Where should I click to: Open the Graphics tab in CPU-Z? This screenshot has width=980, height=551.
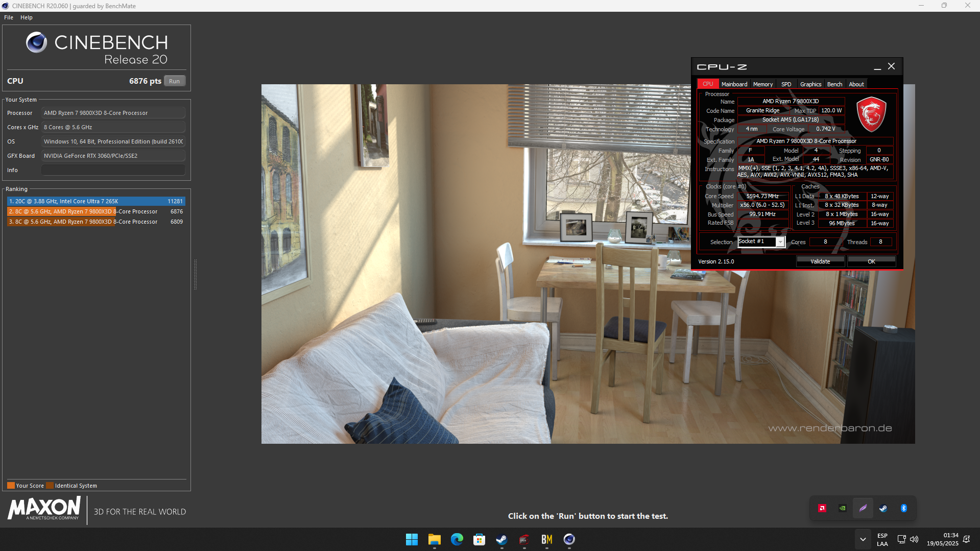(x=810, y=84)
